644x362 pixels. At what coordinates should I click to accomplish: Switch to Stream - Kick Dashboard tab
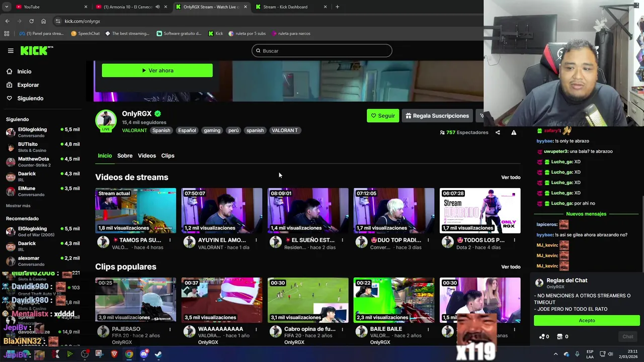(x=292, y=7)
